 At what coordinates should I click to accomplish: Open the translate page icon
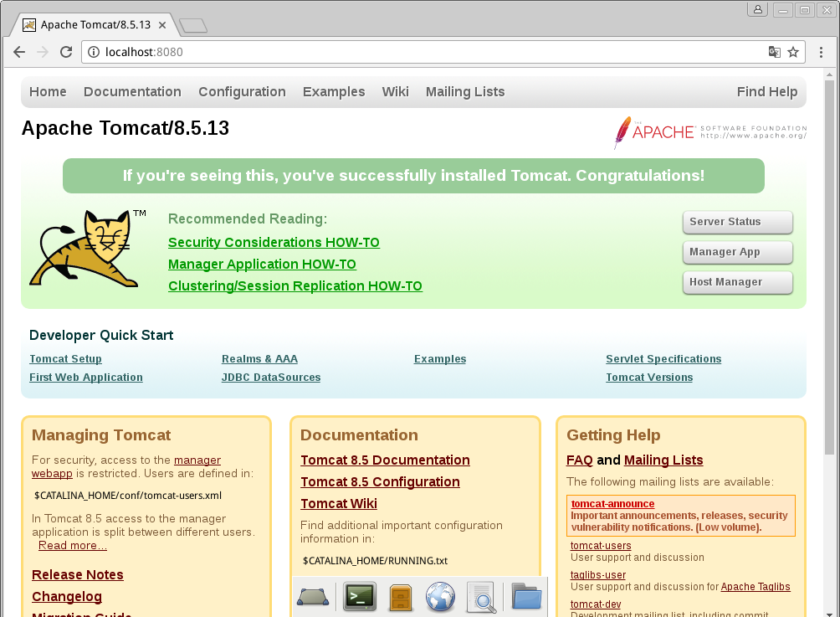774,52
